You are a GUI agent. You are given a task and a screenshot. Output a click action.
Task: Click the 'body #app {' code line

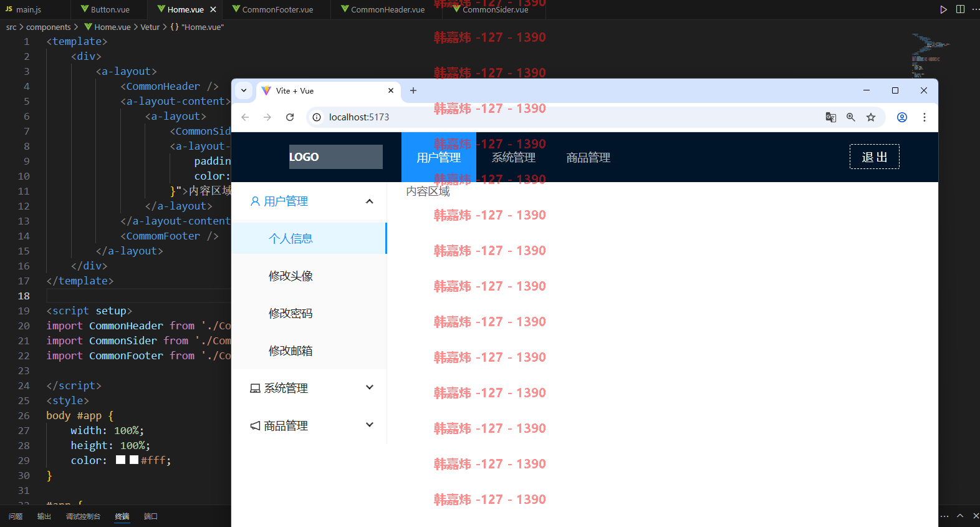pyautogui.click(x=80, y=415)
